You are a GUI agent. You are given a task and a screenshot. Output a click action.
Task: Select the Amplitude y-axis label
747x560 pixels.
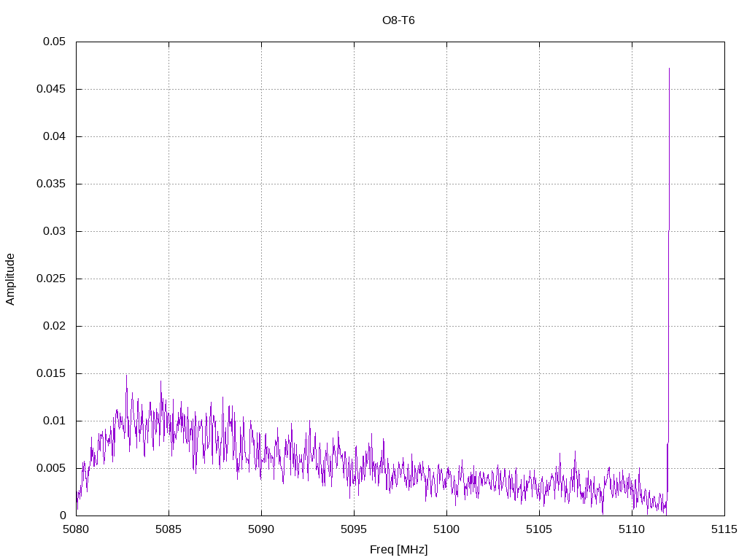click(x=10, y=279)
